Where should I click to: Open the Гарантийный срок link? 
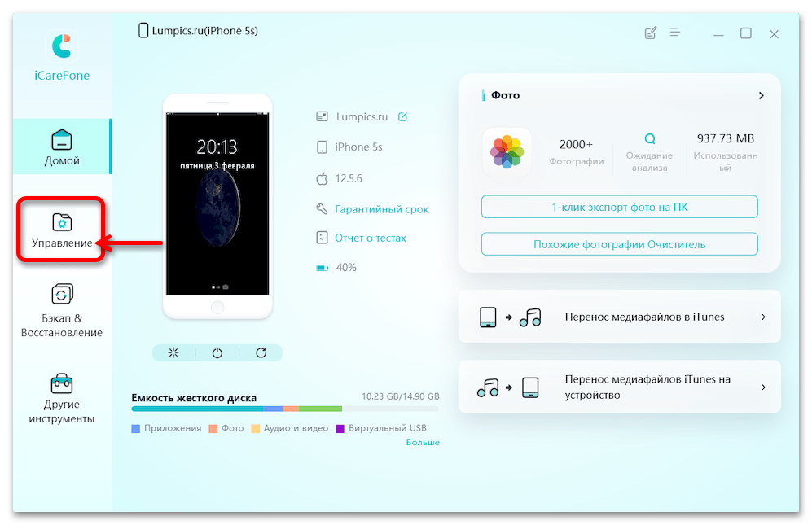point(382,209)
